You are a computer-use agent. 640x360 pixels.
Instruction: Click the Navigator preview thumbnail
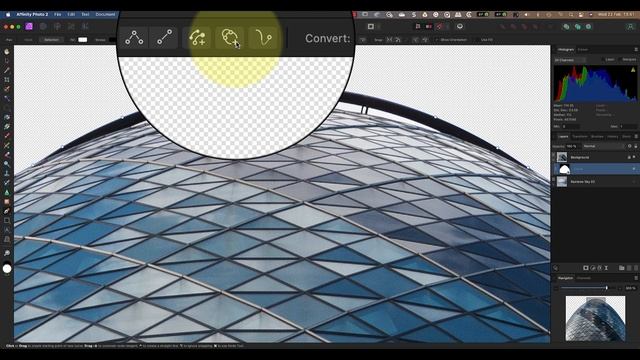pyautogui.click(x=595, y=318)
